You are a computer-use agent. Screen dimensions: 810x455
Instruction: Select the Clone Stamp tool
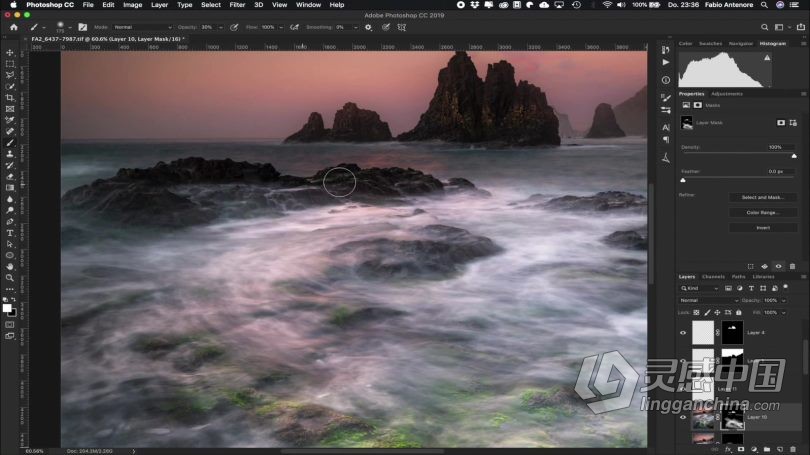click(10, 154)
